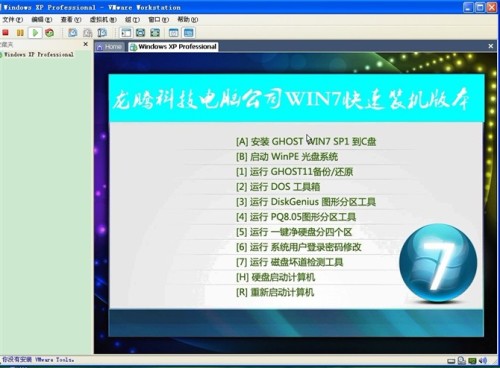Open the 编辑(E) menu
Image resolution: width=500 pixels, height=368 pixels.
[42, 20]
